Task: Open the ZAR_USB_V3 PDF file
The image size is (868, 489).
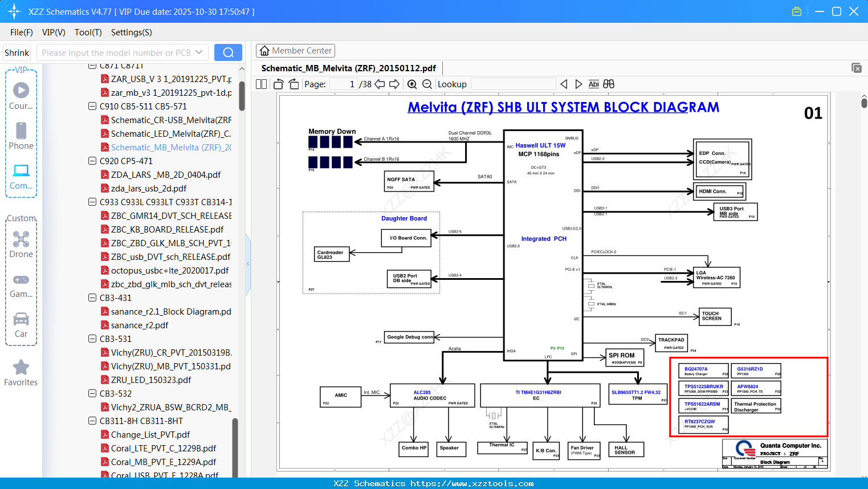Action: click(166, 79)
